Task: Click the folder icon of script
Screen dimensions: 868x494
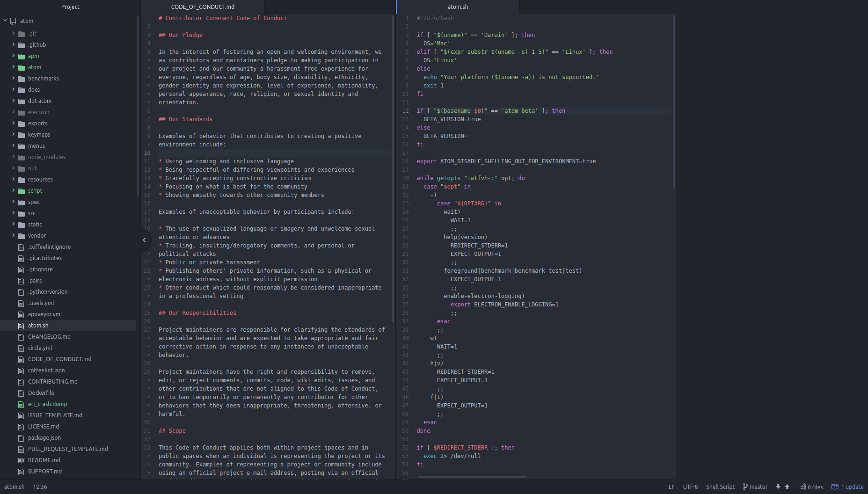Action: (x=21, y=191)
